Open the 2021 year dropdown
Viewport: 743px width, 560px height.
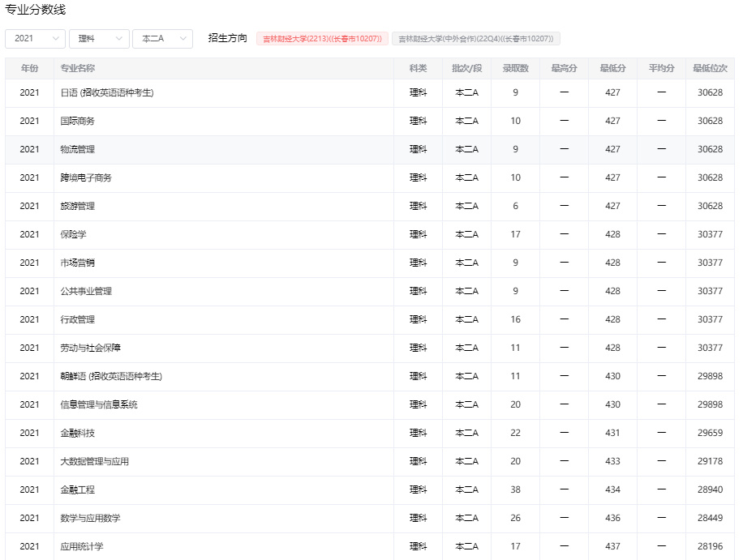coord(36,39)
